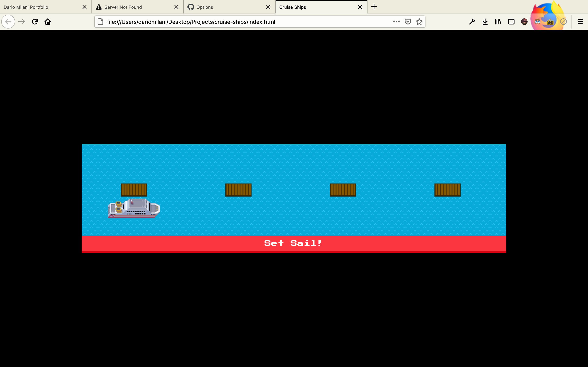The width and height of the screenshot is (588, 367).
Task: Open the screenshot camera extension icon
Action: pyautogui.click(x=550, y=22)
